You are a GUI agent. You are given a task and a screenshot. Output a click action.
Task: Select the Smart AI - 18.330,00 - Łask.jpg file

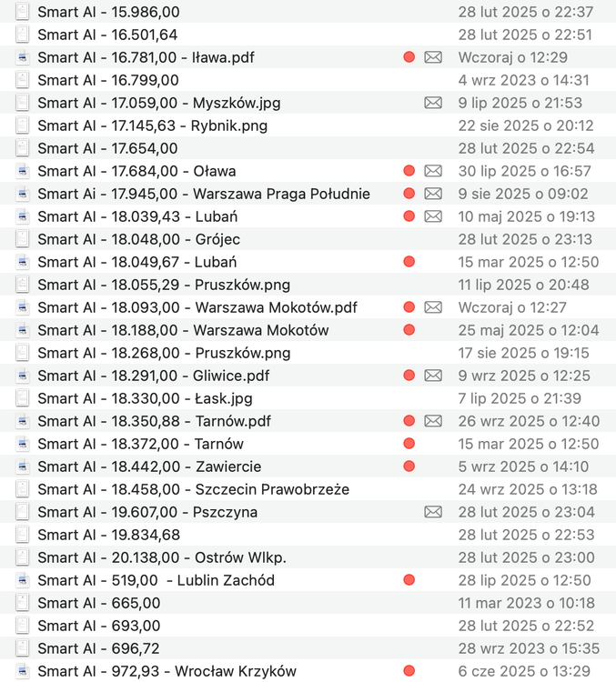pos(308,398)
